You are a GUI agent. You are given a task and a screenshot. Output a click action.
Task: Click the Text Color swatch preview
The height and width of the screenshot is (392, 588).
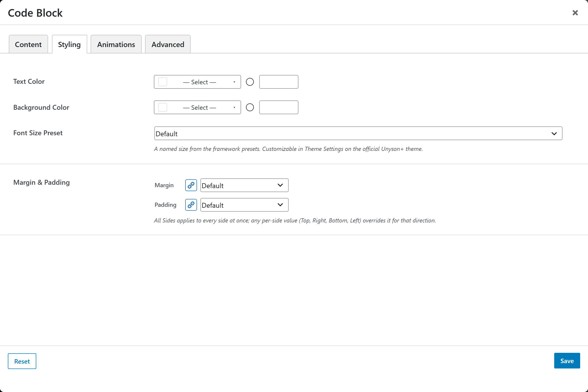163,82
